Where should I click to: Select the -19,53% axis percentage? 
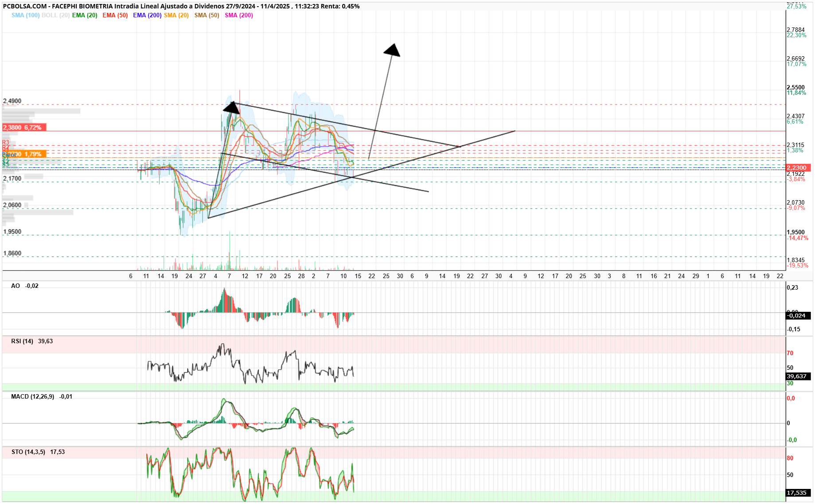[797, 266]
